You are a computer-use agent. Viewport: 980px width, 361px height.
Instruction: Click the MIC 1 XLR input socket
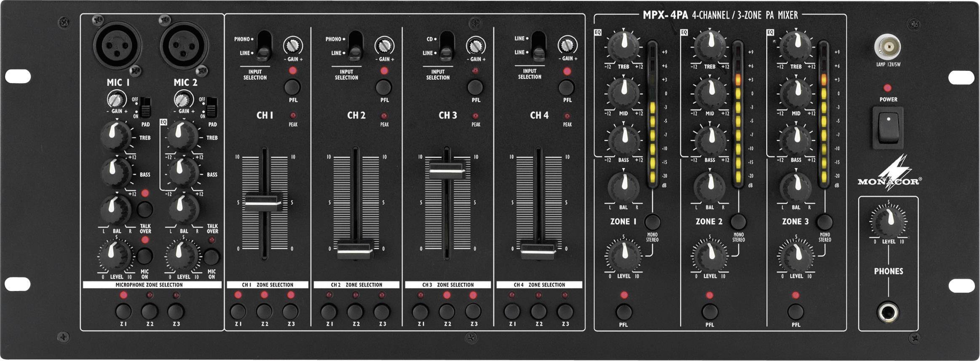point(117,44)
